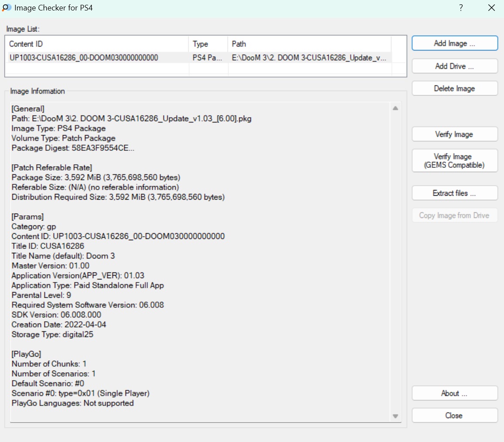
Task: Click Delete Image button
Action: point(454,88)
